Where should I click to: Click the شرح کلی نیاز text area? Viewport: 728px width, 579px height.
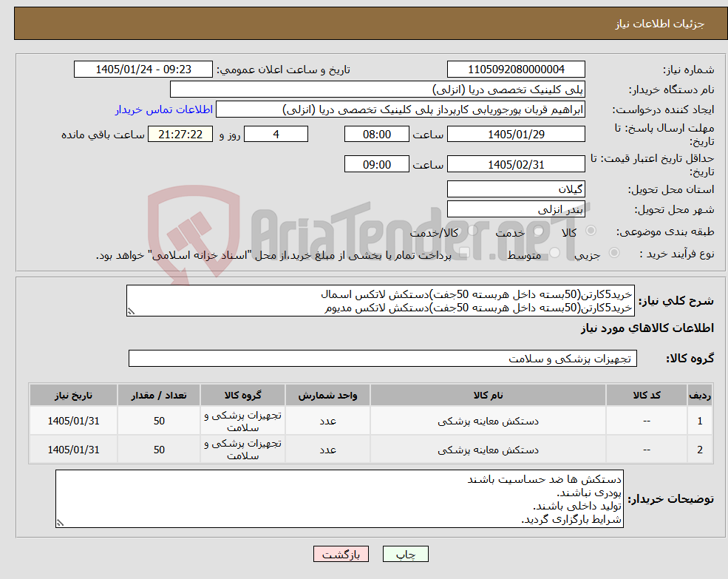(x=380, y=301)
